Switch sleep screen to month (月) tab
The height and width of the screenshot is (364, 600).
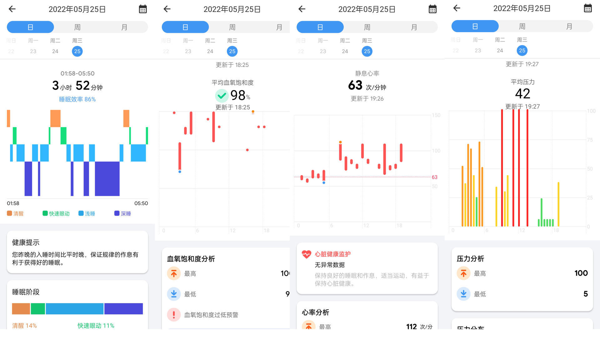coord(124,27)
